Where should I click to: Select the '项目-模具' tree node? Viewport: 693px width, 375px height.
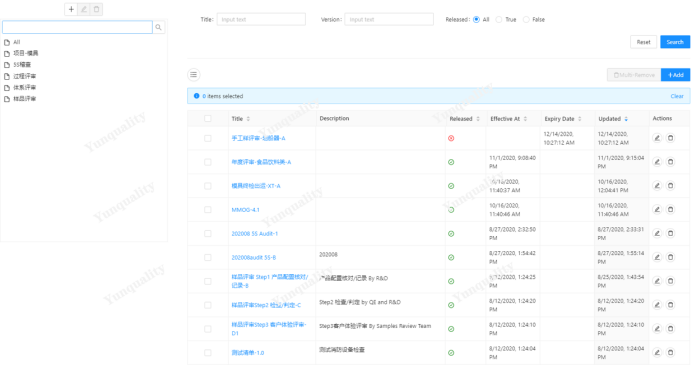(x=26, y=53)
